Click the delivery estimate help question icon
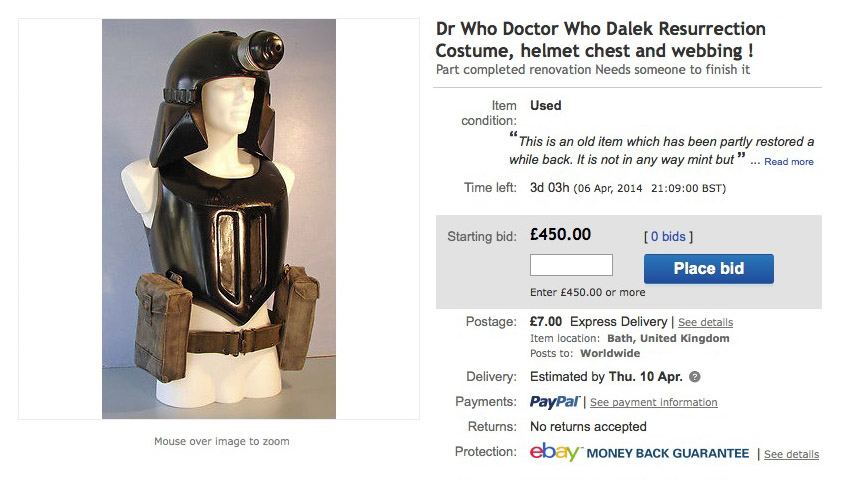 point(695,377)
